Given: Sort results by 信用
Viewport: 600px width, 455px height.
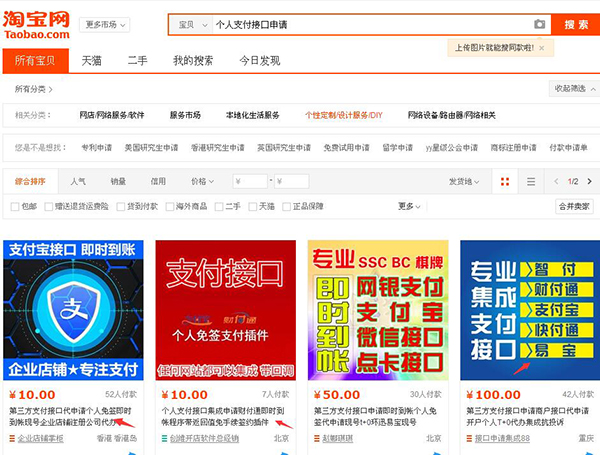Looking at the screenshot, I should [x=158, y=181].
